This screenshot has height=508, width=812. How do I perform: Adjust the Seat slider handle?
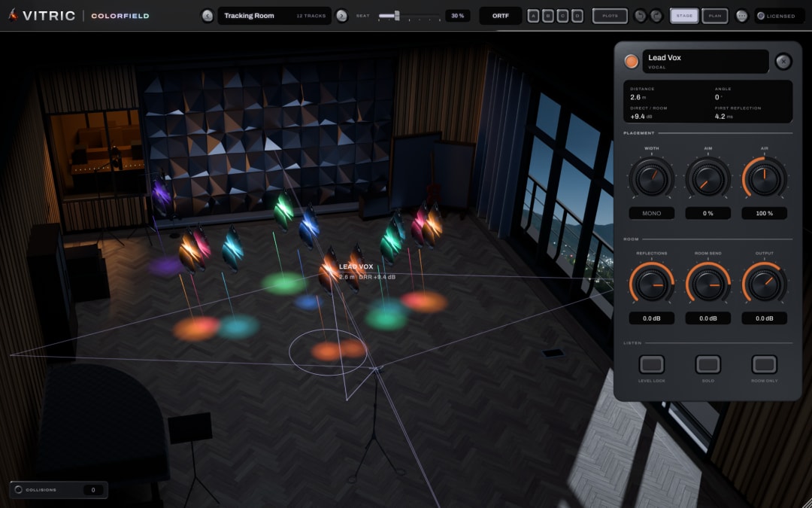coord(397,16)
